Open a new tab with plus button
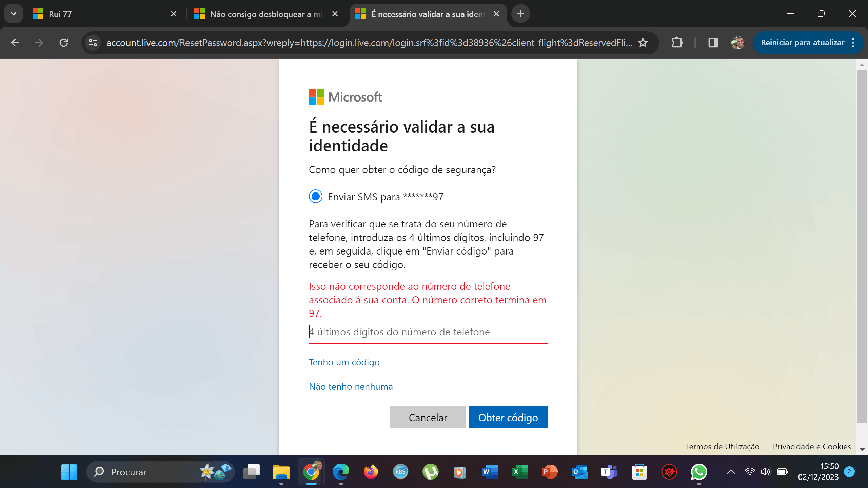Viewport: 868px width, 488px height. (x=521, y=14)
